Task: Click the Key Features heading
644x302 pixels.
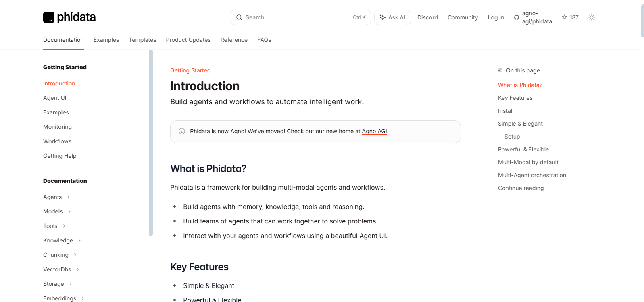Action: coord(199,267)
